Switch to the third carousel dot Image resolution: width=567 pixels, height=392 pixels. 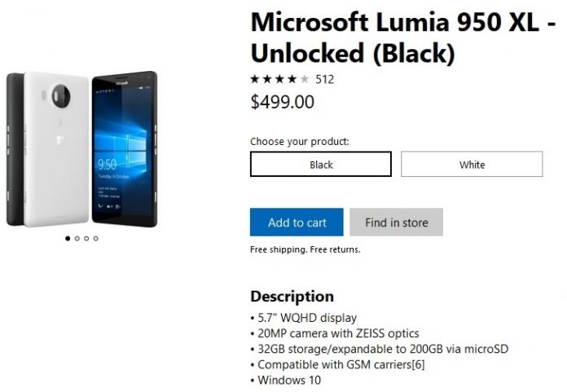point(86,239)
